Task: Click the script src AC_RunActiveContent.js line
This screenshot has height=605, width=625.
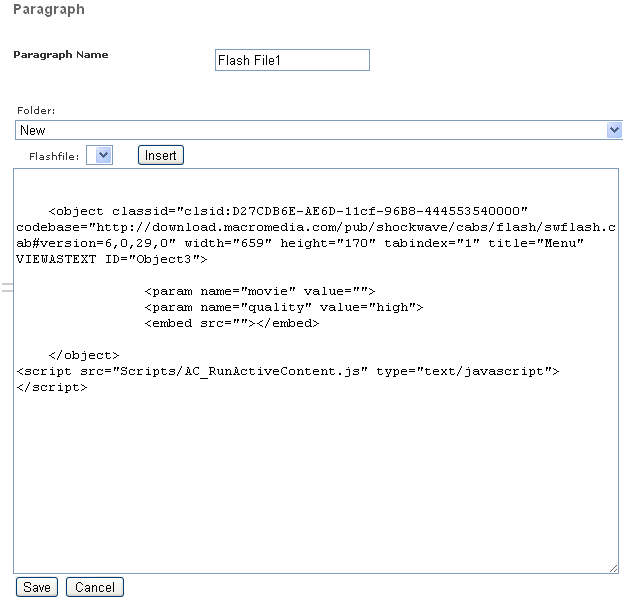Action: tap(288, 371)
